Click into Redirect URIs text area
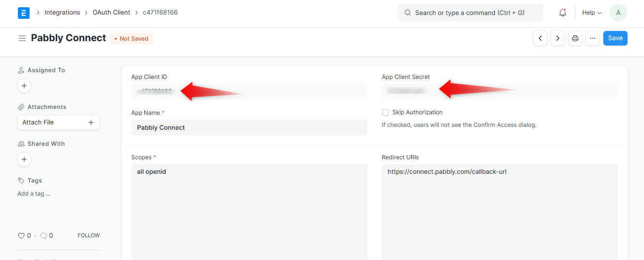 pos(500,212)
